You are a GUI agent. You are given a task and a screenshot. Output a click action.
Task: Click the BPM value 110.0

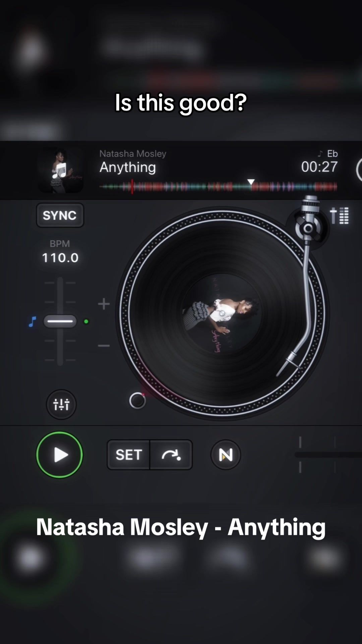[x=60, y=258]
